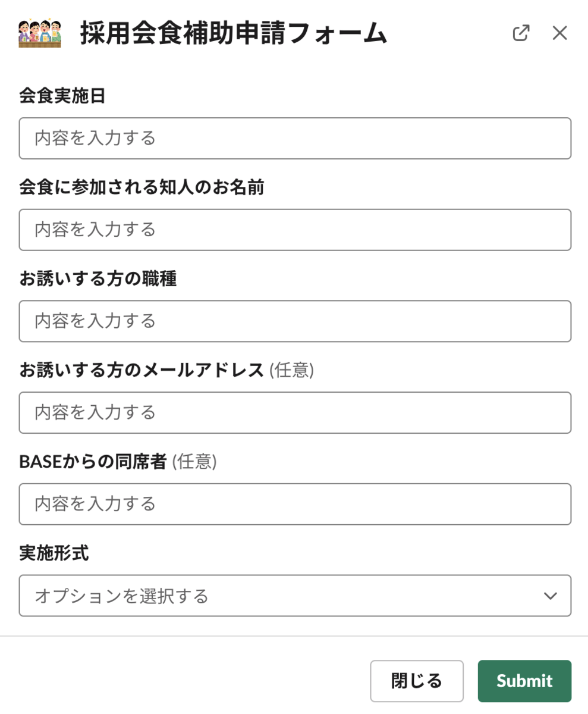Open the オプションを選択する select box
The width and height of the screenshot is (588, 714).
click(285, 596)
